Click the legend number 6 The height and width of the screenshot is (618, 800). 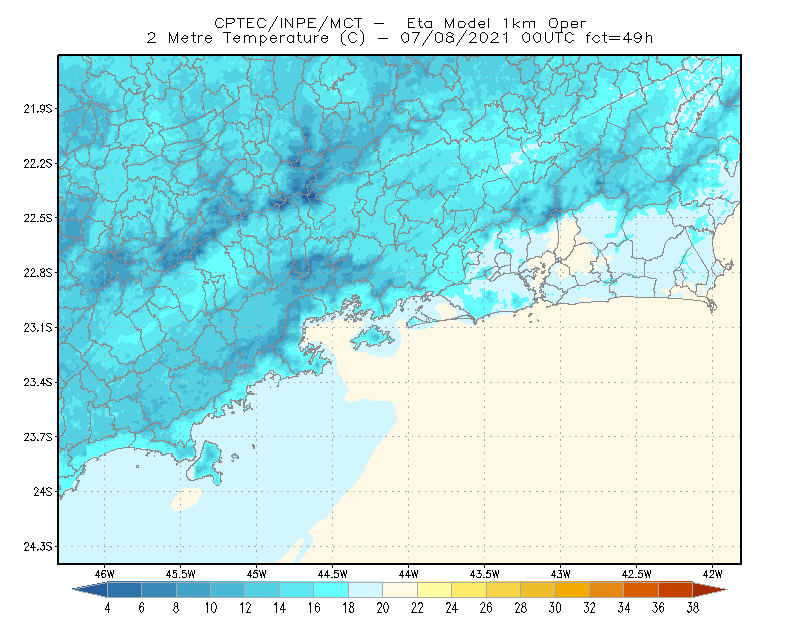pos(141,608)
